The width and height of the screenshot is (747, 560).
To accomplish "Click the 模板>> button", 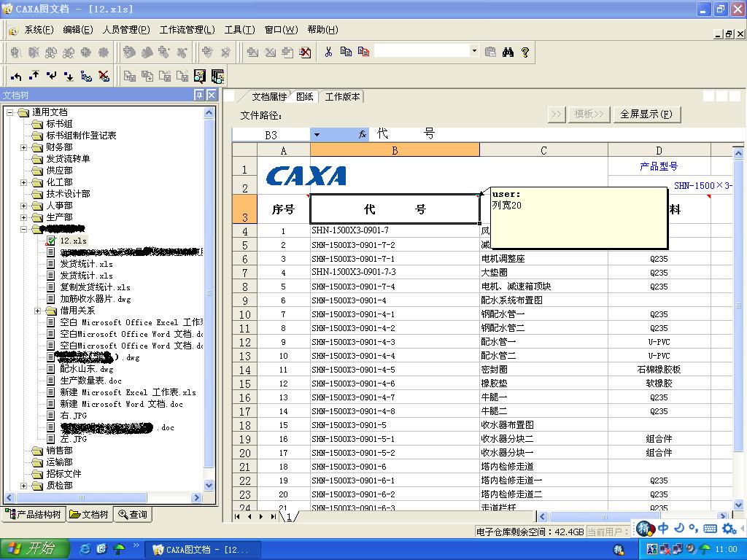I will 589,114.
